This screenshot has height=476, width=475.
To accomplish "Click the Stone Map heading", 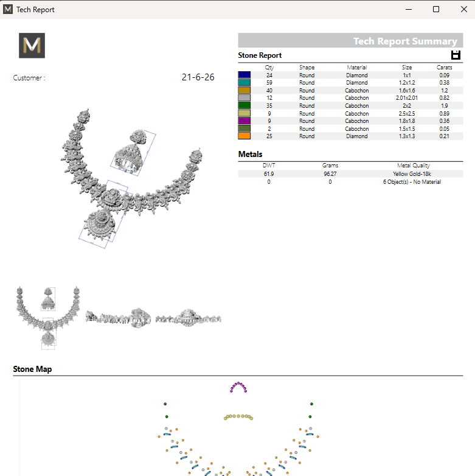I will (x=32, y=369).
